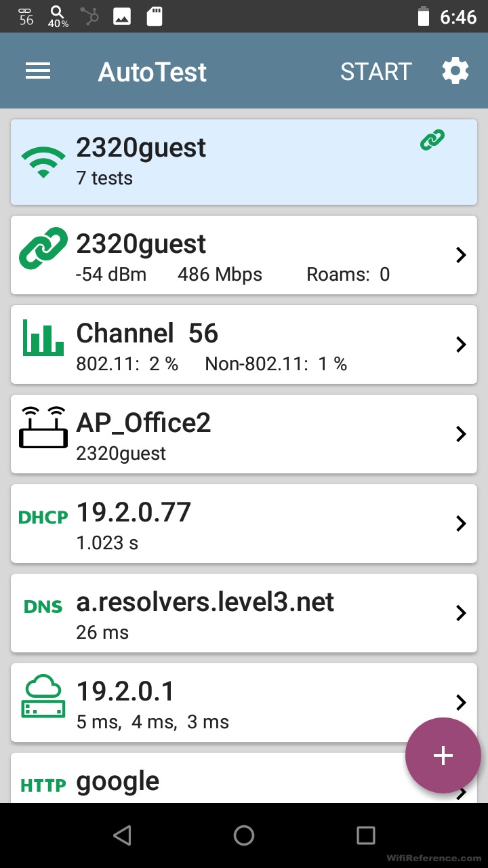The image size is (488, 868).
Task: Tap the AP_Office2 access point icon
Action: click(43, 427)
